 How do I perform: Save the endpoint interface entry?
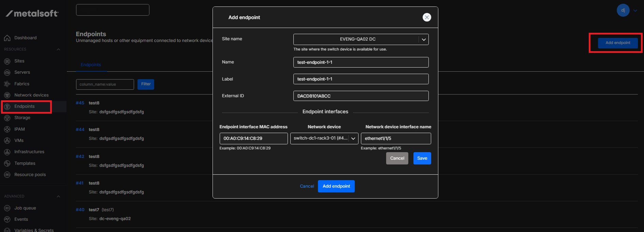click(422, 158)
